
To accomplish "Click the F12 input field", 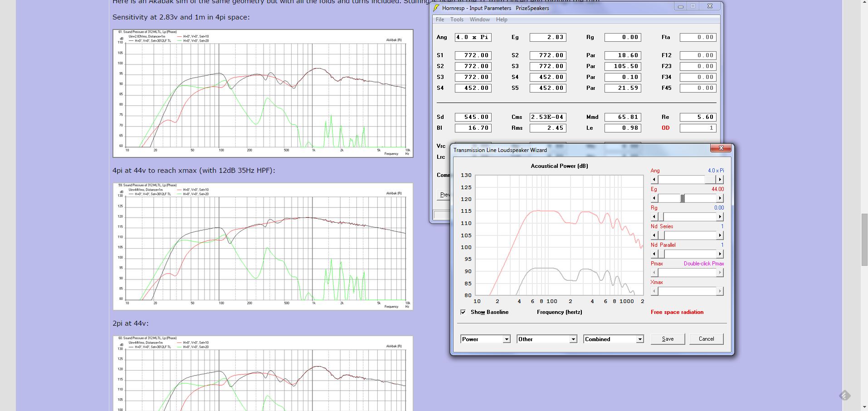I will [x=698, y=55].
